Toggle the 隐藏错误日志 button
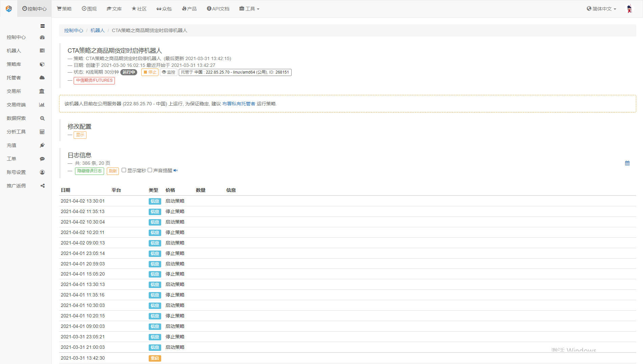Screen dimensions: 643x364 pyautogui.click(x=89, y=171)
